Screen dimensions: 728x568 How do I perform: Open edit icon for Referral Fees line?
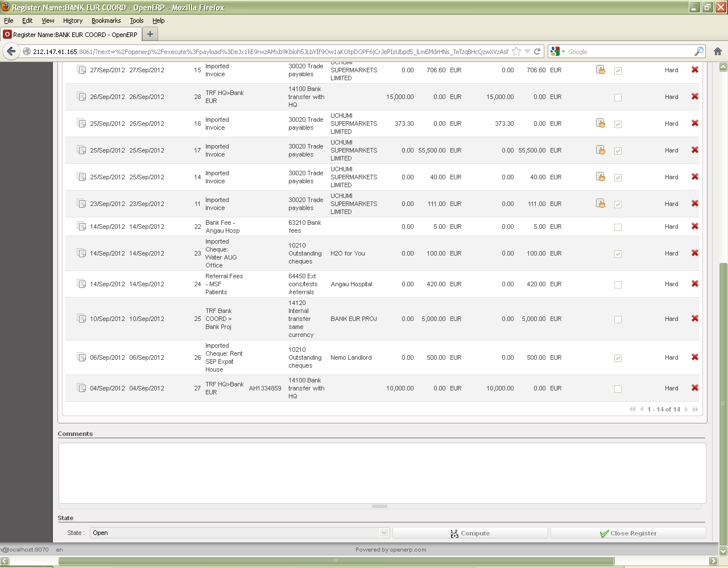81,284
